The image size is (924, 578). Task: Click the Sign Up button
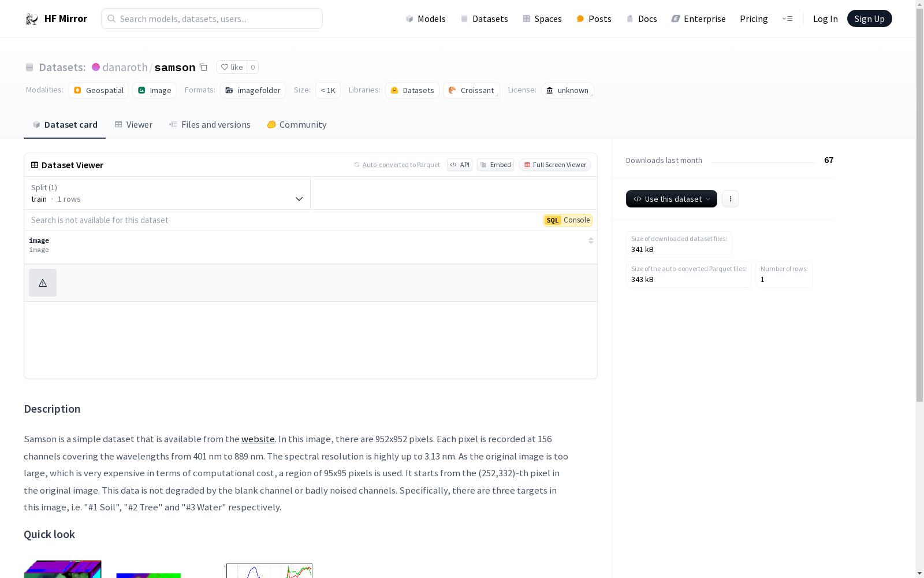point(869,18)
